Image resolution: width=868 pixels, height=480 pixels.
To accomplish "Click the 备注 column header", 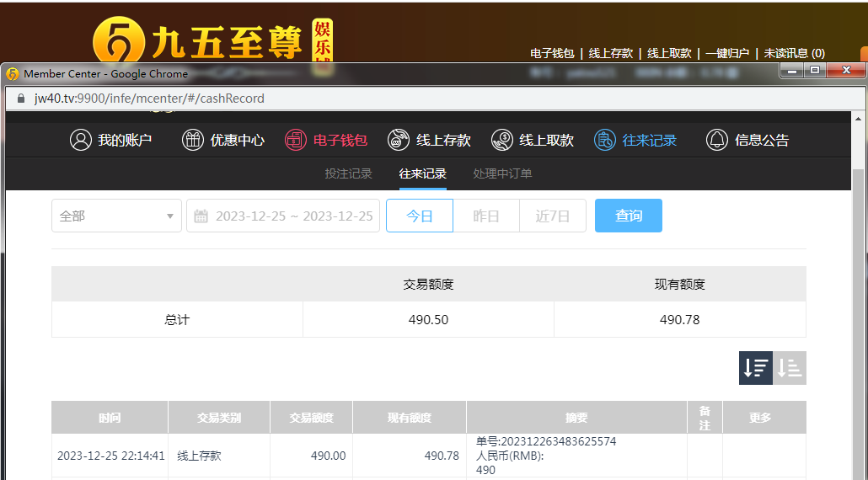I will point(705,418).
